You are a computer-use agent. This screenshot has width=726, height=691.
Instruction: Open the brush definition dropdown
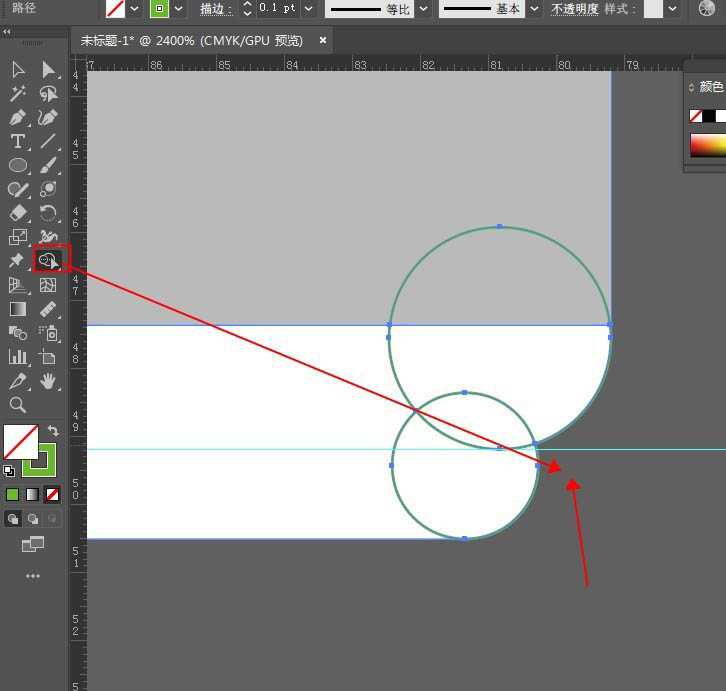(534, 9)
